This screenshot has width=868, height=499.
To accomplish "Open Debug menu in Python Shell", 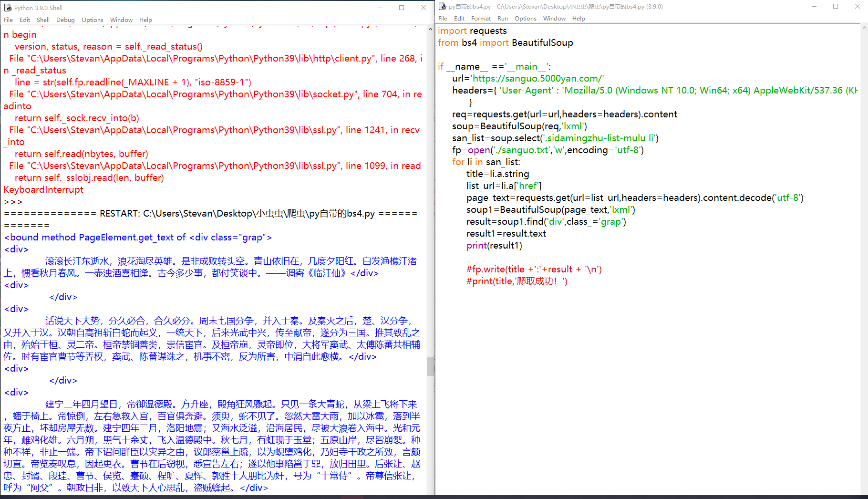I will click(65, 20).
